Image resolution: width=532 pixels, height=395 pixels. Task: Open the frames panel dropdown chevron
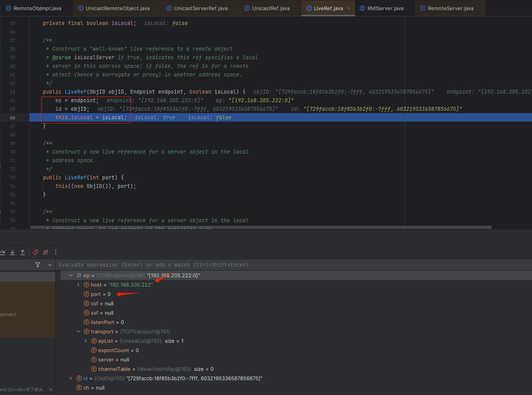click(50, 265)
